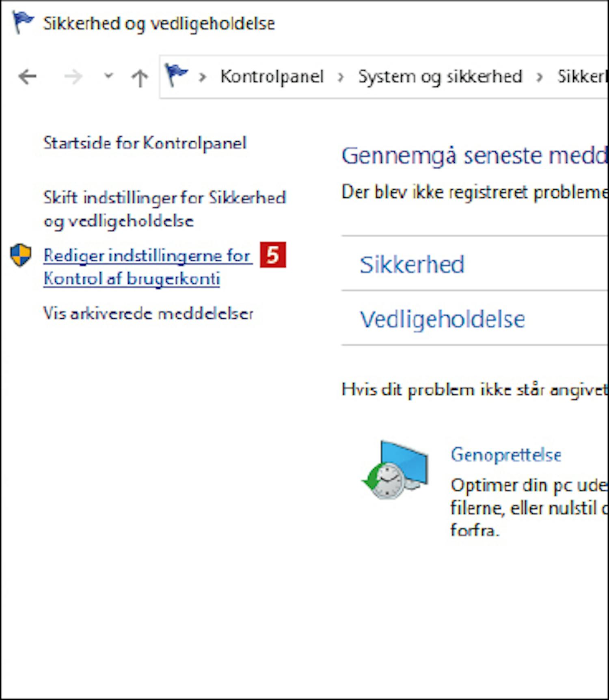
Task: Open the Genoprettelse link
Action: pos(506,455)
